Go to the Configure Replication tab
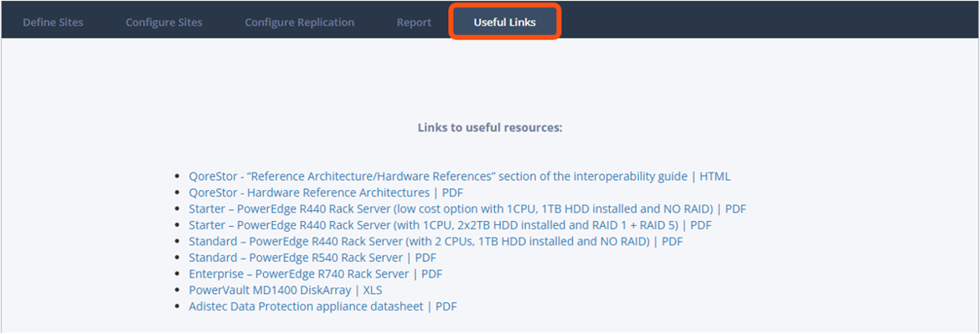The width and height of the screenshot is (980, 334). 299,23
